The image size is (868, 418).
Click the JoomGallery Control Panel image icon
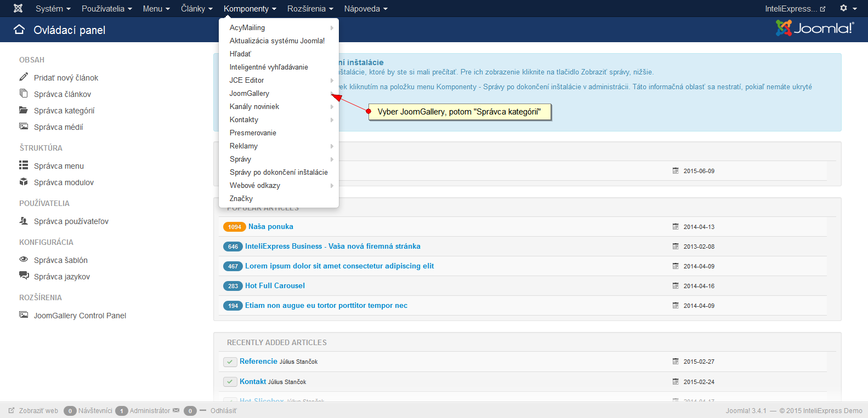(x=24, y=315)
